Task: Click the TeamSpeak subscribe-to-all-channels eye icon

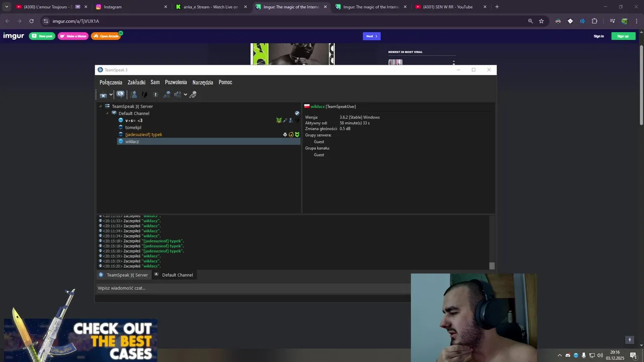Action: click(x=120, y=94)
